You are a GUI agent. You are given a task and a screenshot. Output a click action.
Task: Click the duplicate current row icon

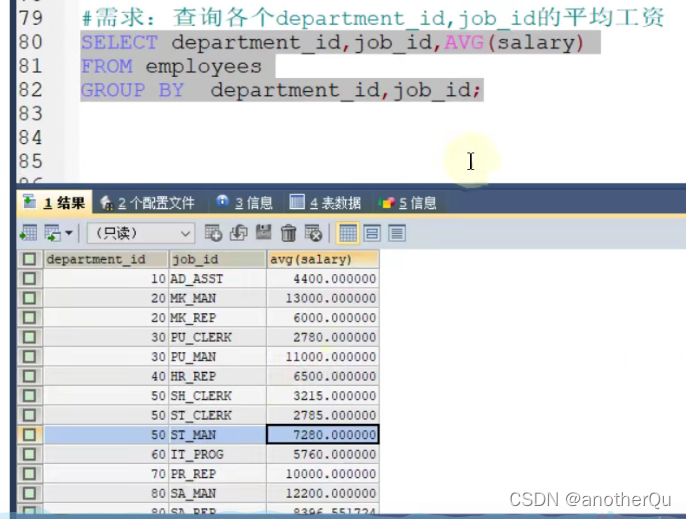coord(238,233)
